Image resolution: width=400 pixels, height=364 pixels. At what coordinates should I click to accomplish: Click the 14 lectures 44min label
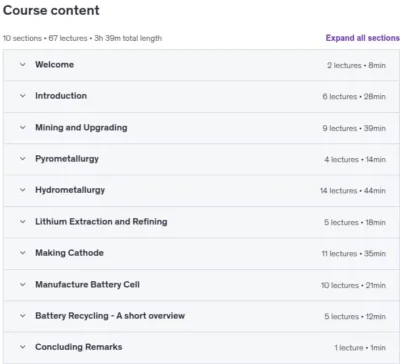click(353, 191)
